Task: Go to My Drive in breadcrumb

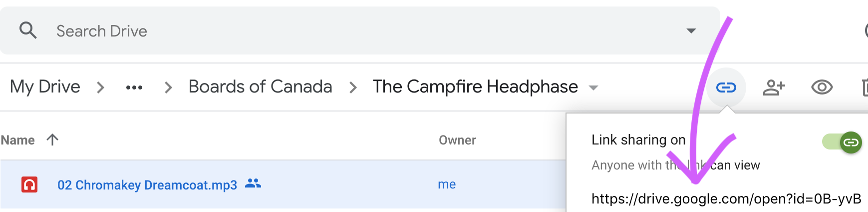Action: pos(45,87)
